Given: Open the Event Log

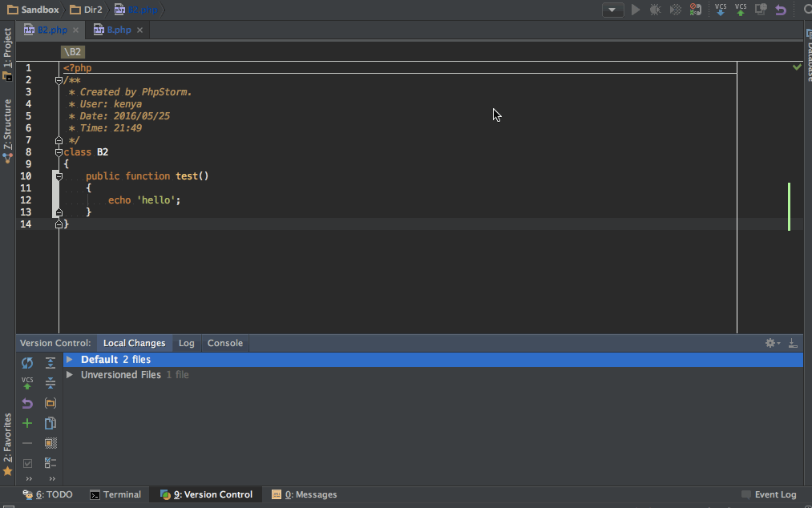Looking at the screenshot, I should pos(769,494).
